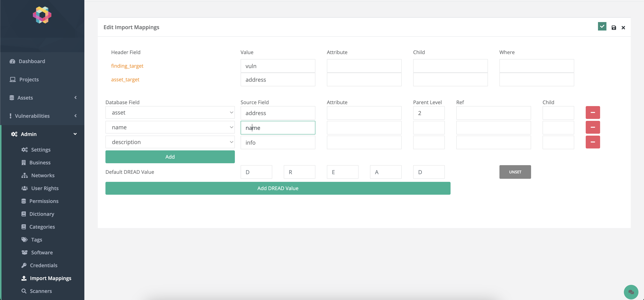Open the Settings admin page

[41, 150]
